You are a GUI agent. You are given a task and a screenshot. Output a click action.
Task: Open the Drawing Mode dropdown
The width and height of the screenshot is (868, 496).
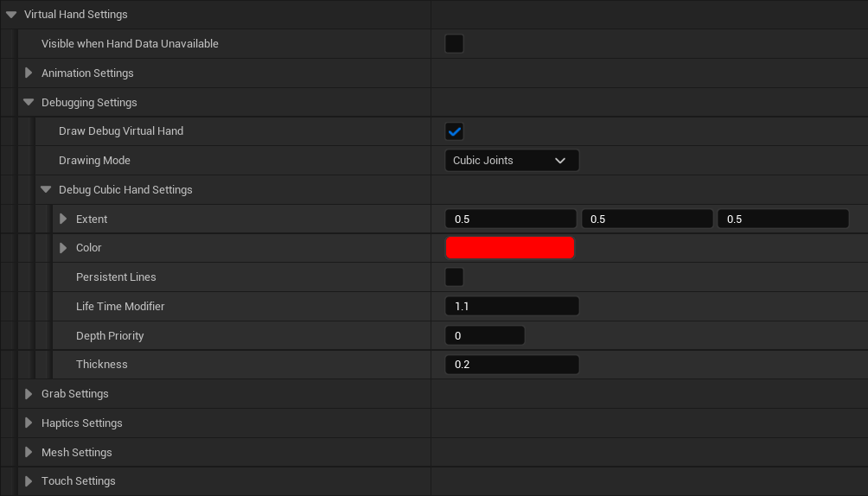click(x=512, y=161)
